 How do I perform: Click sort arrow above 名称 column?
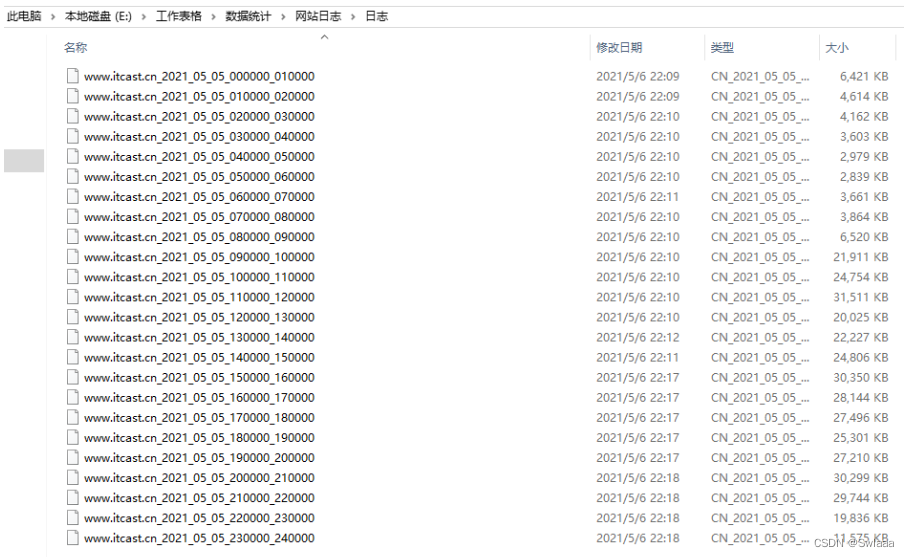click(x=325, y=37)
